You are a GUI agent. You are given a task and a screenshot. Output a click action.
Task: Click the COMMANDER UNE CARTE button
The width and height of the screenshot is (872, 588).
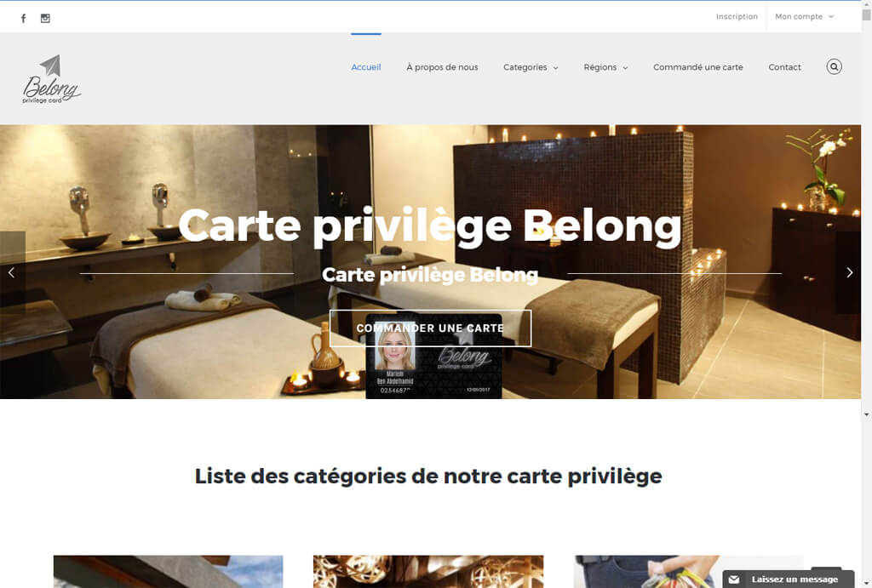point(430,328)
